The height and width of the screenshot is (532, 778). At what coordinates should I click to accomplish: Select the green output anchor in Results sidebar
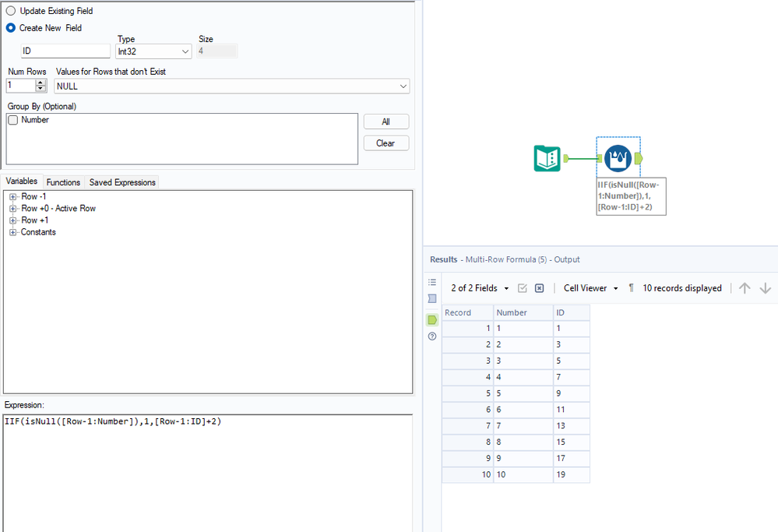click(432, 320)
